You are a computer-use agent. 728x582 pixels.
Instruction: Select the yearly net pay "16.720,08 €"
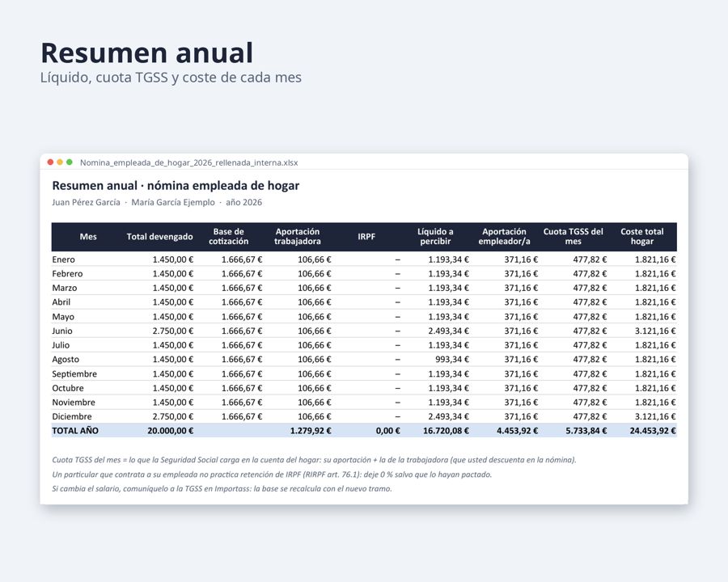pos(446,431)
